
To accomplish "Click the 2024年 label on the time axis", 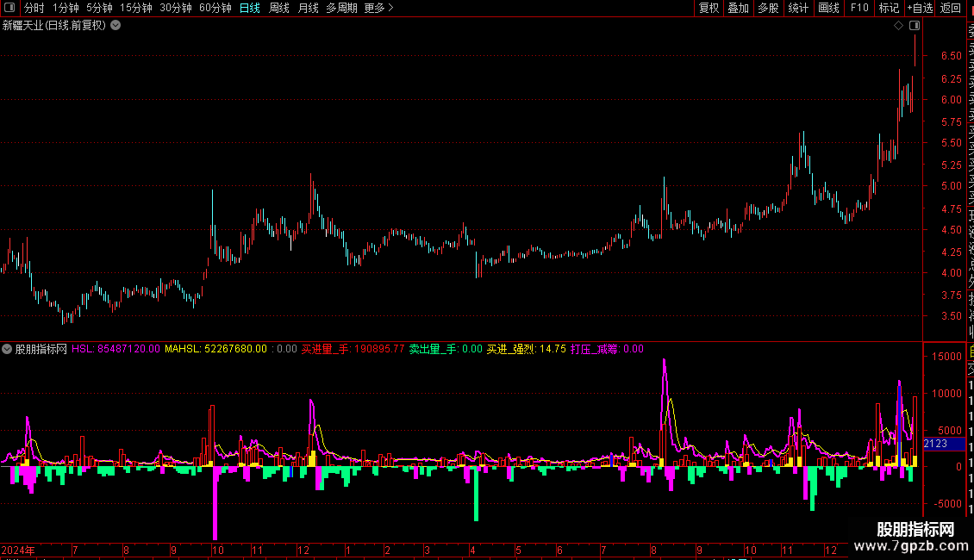I will point(18,550).
